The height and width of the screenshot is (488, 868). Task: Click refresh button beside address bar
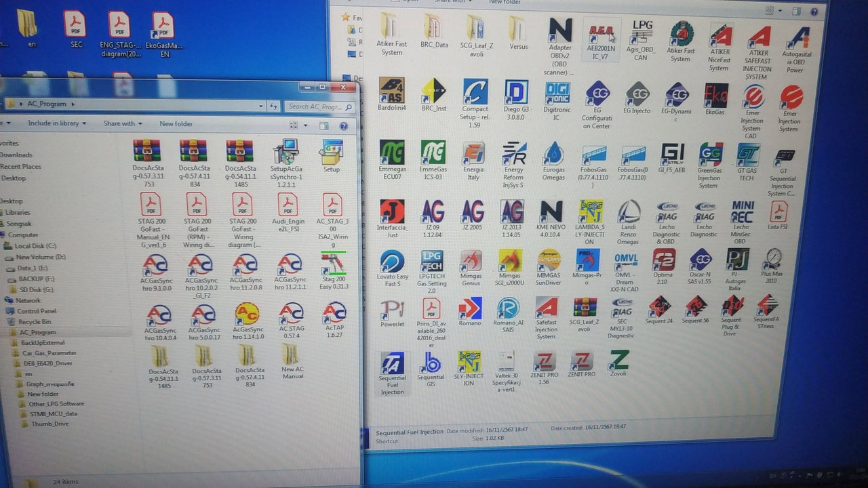(x=273, y=106)
